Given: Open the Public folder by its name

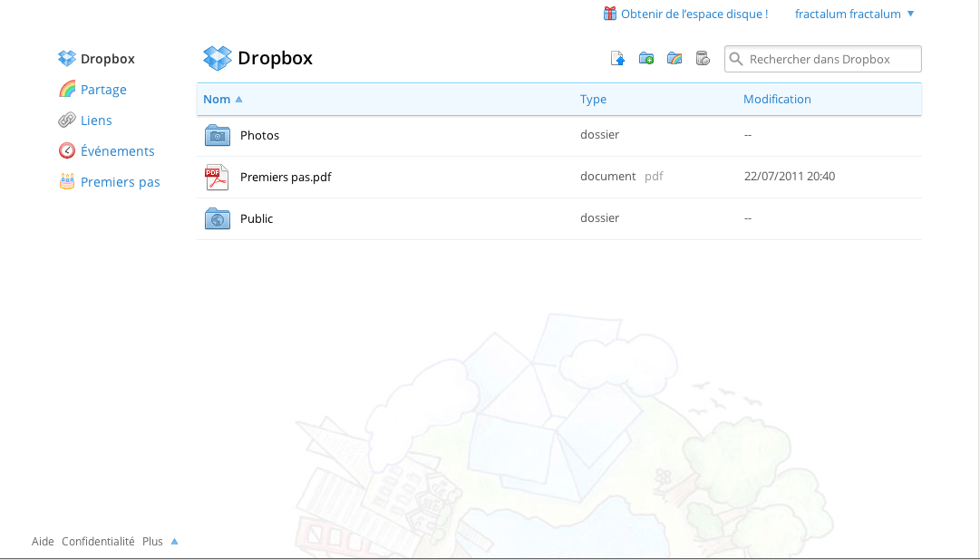Looking at the screenshot, I should [257, 218].
